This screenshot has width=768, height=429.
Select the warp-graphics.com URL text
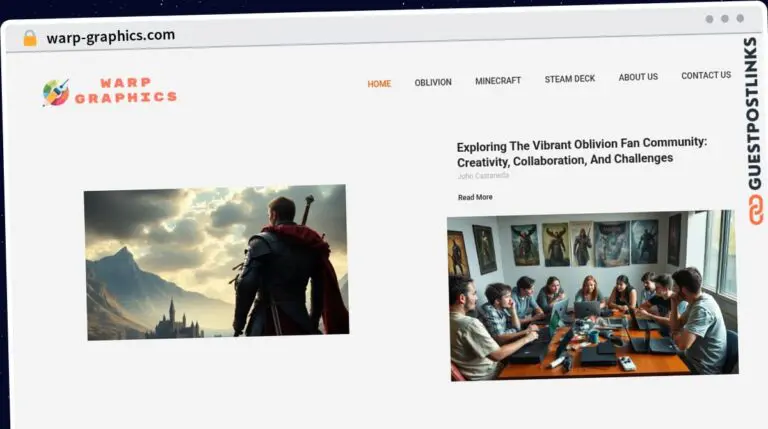click(x=110, y=36)
